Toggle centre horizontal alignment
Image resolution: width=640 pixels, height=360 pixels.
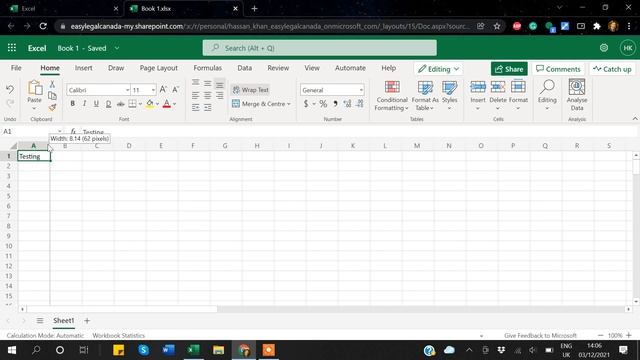click(208, 96)
